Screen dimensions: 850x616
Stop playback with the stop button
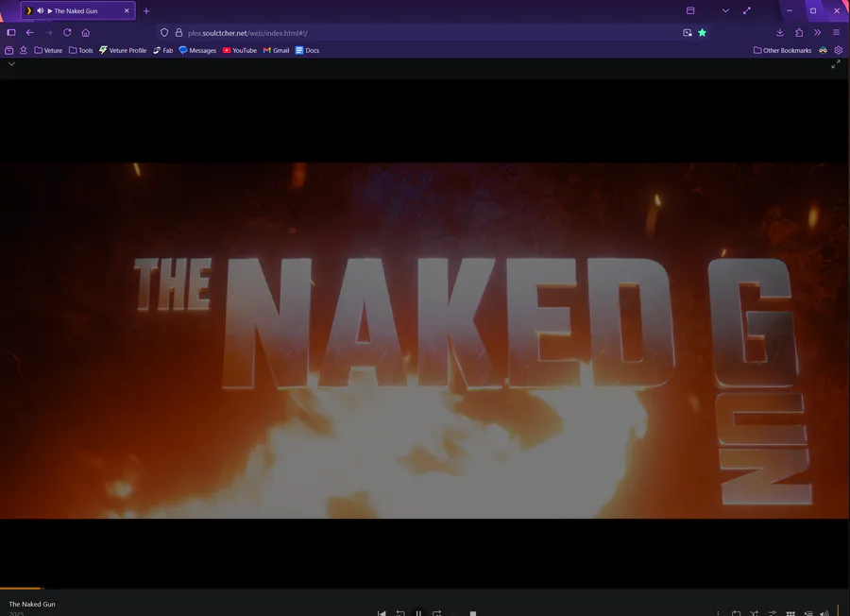pos(473,613)
